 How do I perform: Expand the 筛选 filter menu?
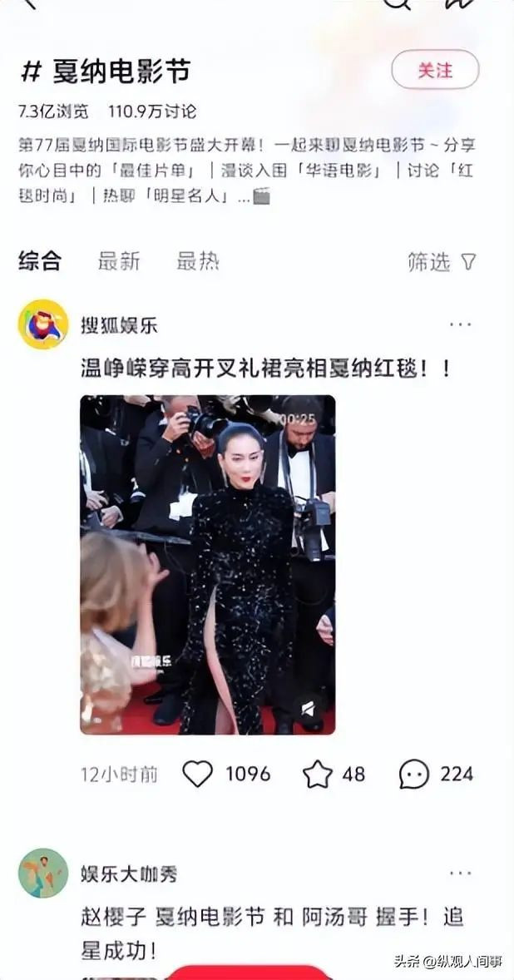point(442,262)
